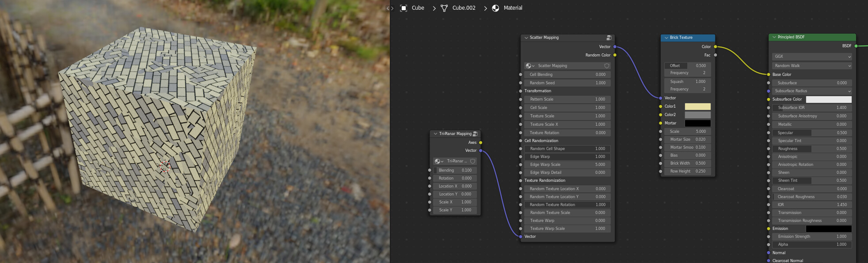
Task: Click the Specular slider in Principled BSDF
Action: pyautogui.click(x=812, y=133)
